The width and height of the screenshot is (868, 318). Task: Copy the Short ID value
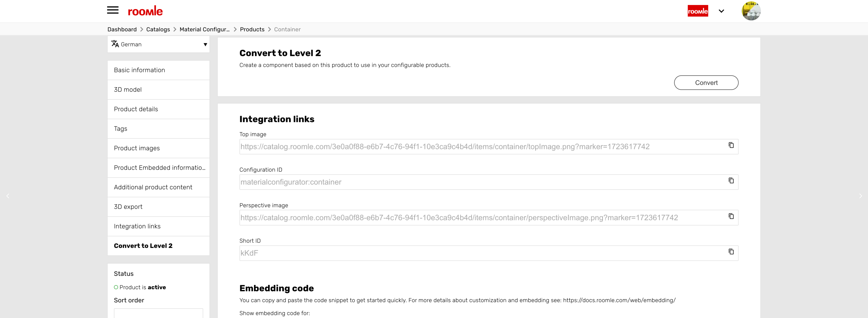coord(731,252)
